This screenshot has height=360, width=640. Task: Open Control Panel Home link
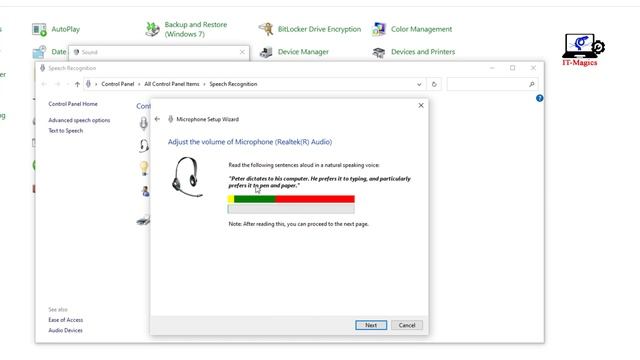73,104
